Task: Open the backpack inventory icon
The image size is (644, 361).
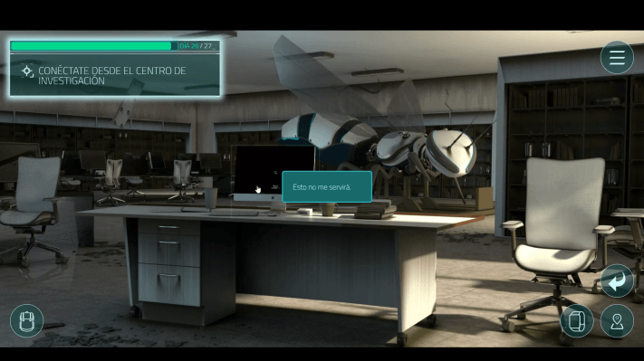Action: click(x=26, y=320)
